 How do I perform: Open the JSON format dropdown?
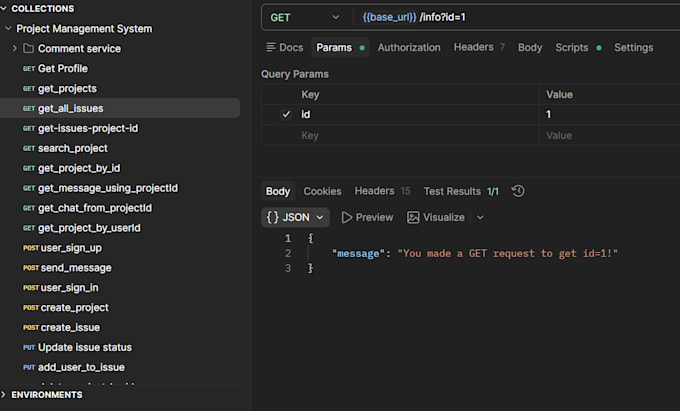[295, 217]
